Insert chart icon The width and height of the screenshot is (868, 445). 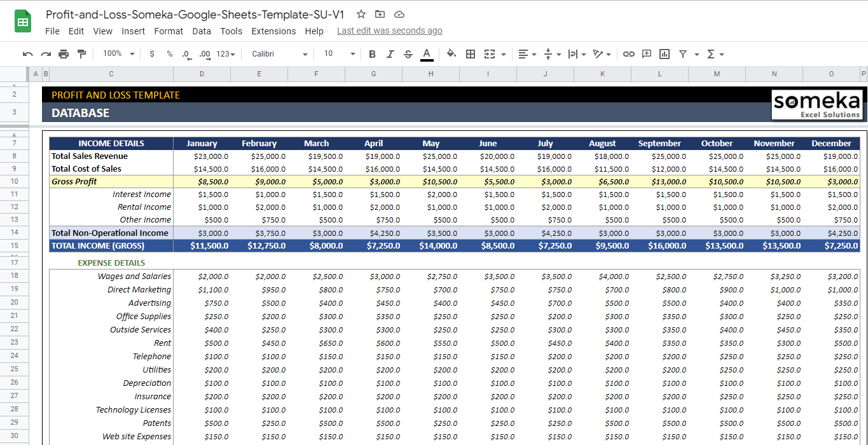coord(665,54)
